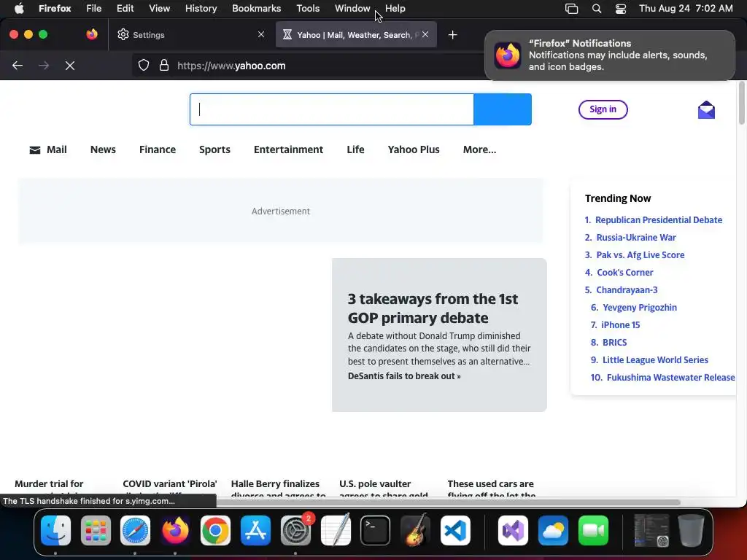Open the Bookmarks menu
This screenshot has width=747, height=560.
click(x=256, y=9)
